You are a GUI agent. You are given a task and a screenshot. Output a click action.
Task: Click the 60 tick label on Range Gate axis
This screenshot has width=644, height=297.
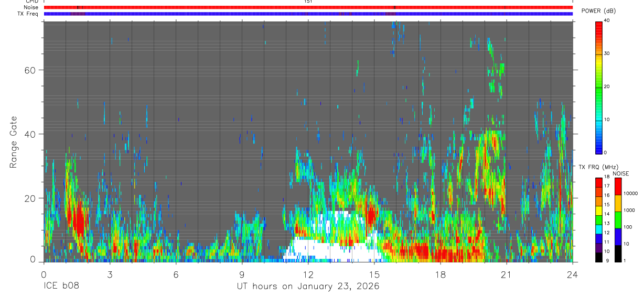(30, 70)
